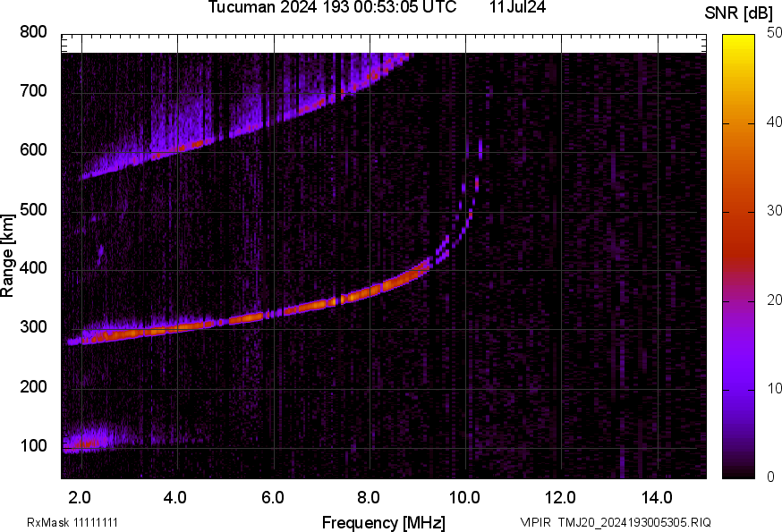Click the frequency tick label 10.0
Image resolution: width=782 pixels, height=532 pixels.
tap(464, 498)
